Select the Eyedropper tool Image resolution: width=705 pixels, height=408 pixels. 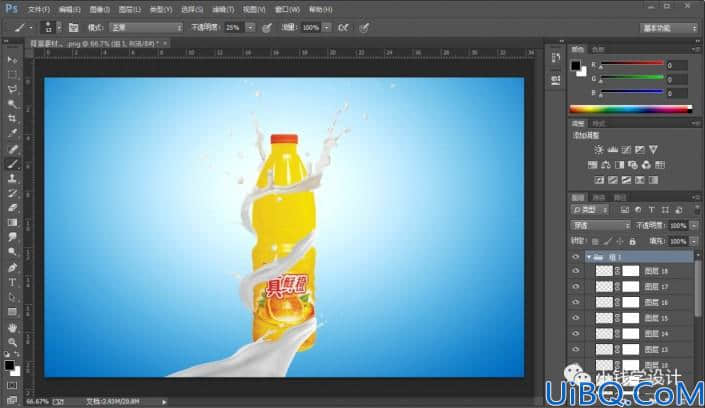point(12,134)
